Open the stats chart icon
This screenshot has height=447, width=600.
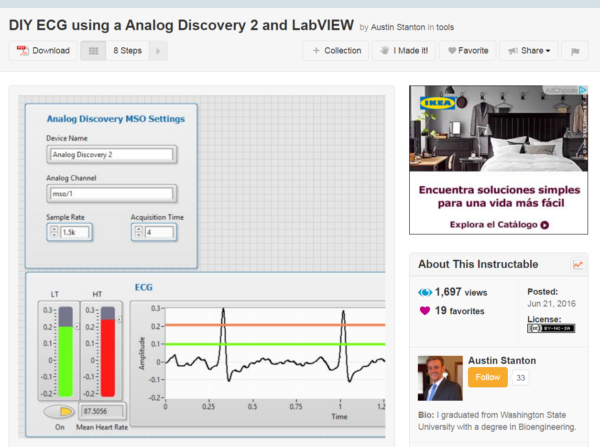[578, 264]
